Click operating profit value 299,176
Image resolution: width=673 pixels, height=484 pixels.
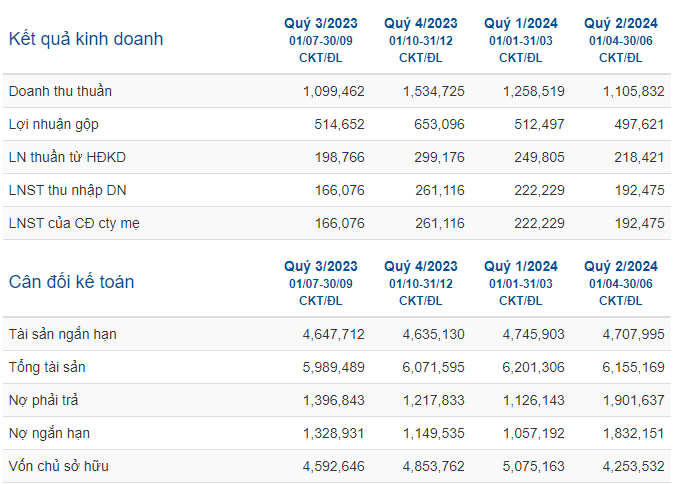(439, 157)
